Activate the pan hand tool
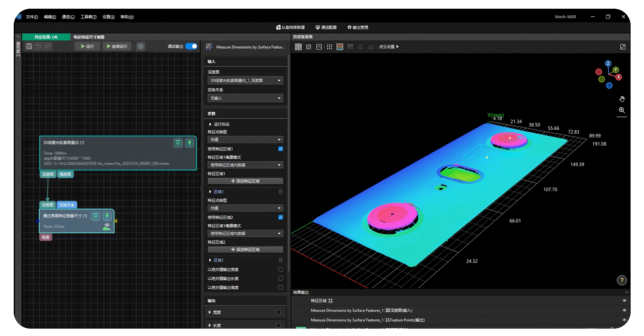Viewport: 644px width, 336px height. 622,99
